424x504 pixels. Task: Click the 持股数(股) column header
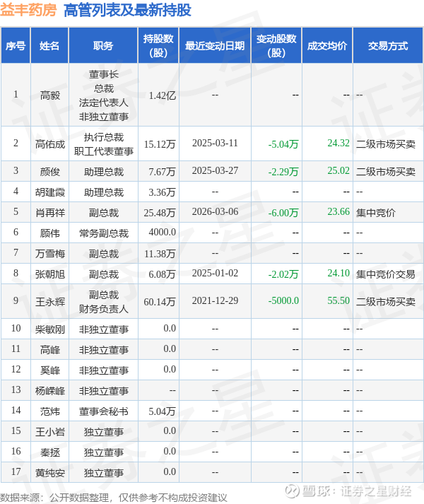(x=158, y=46)
